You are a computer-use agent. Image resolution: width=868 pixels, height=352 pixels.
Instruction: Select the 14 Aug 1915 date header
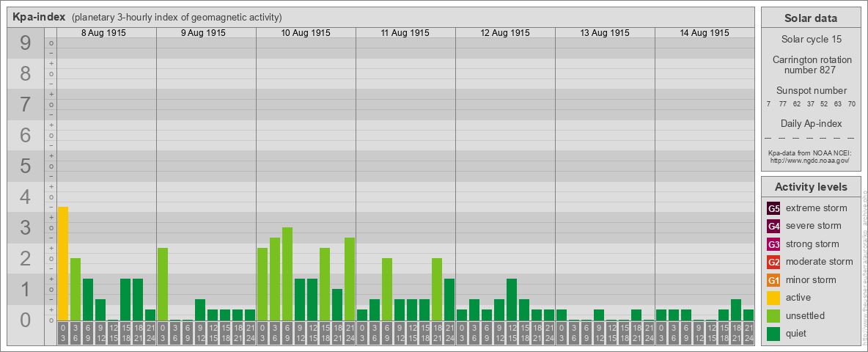(704, 33)
